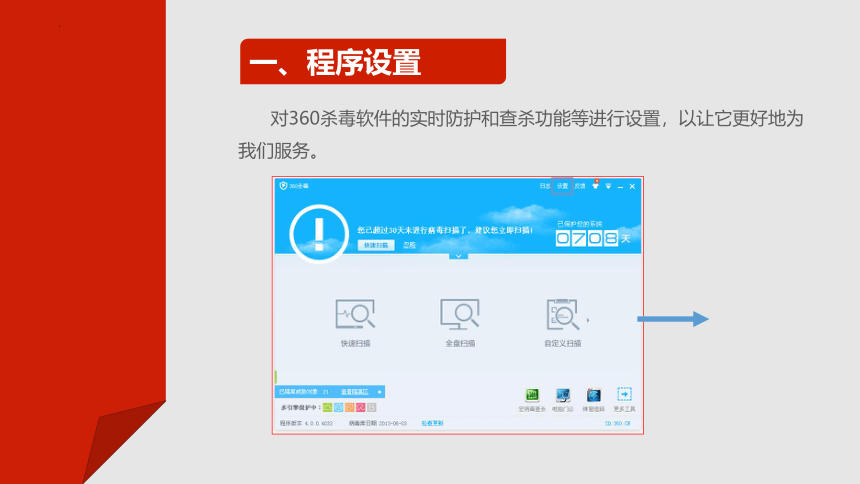Click the protected days counter 0708
The height and width of the screenshot is (484, 860).
(586, 238)
